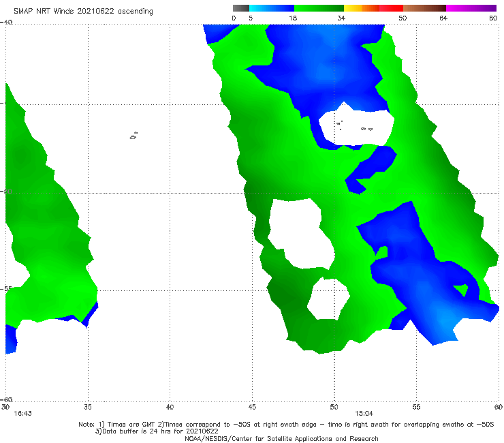Click the NOAA/NESDIS credit line
504x443 pixels.
[281, 438]
